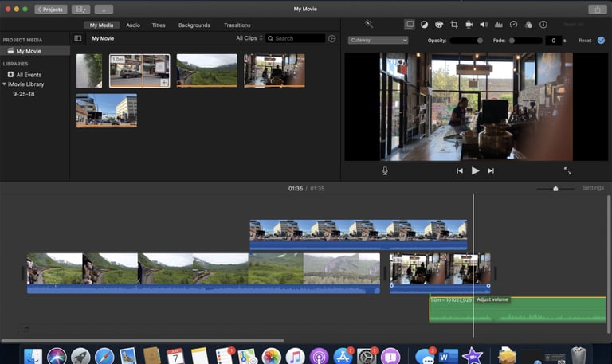This screenshot has width=612, height=364.
Task: Open Podcasts from the Dock
Action: click(x=319, y=356)
